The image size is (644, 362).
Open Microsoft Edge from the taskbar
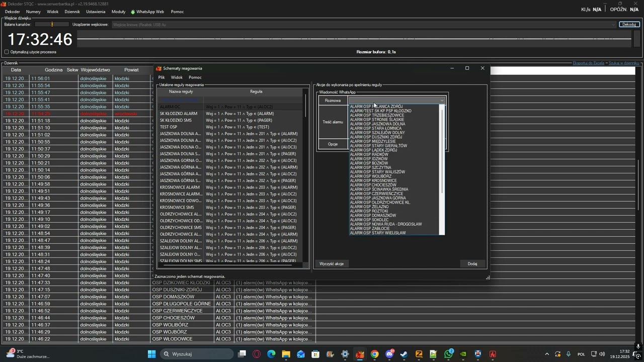pyautogui.click(x=271, y=354)
